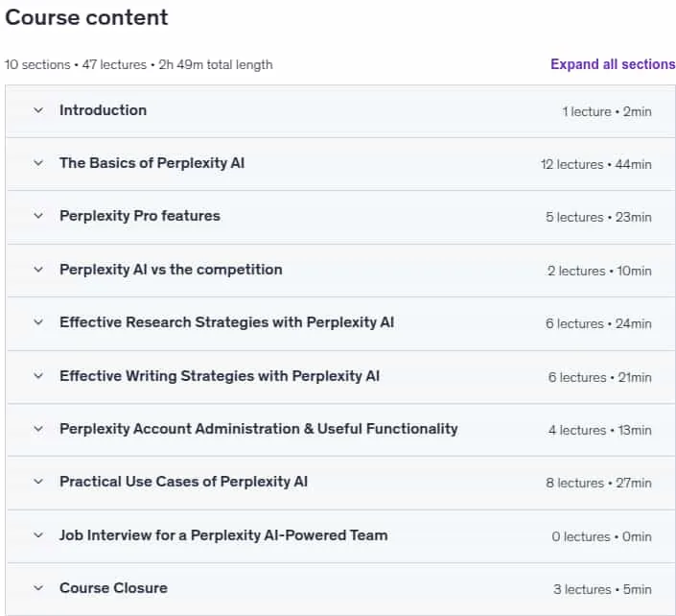Screen dimensions: 676x616
Task: Open Effective Research Strategies with Perplexity AI
Action: tap(226, 322)
